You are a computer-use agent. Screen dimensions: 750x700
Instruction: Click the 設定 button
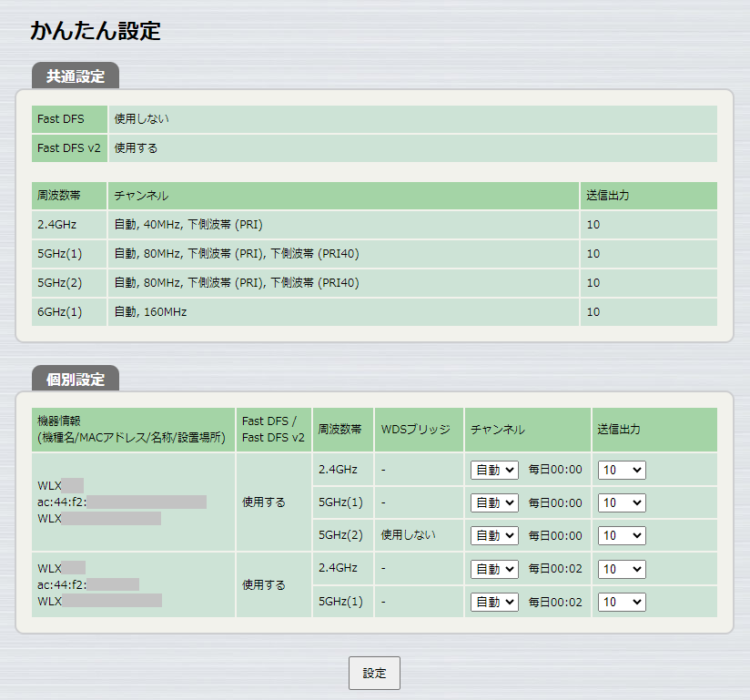pos(374,674)
